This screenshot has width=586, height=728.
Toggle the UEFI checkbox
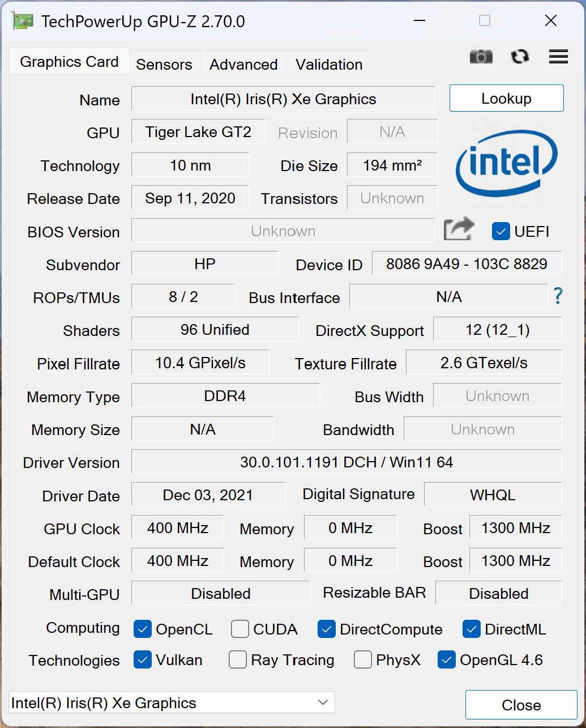[501, 231]
